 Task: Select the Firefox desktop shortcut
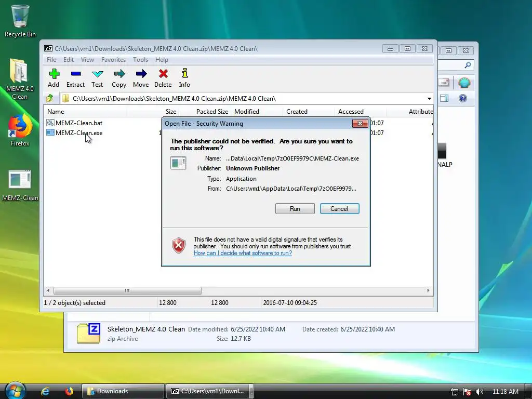tap(20, 130)
